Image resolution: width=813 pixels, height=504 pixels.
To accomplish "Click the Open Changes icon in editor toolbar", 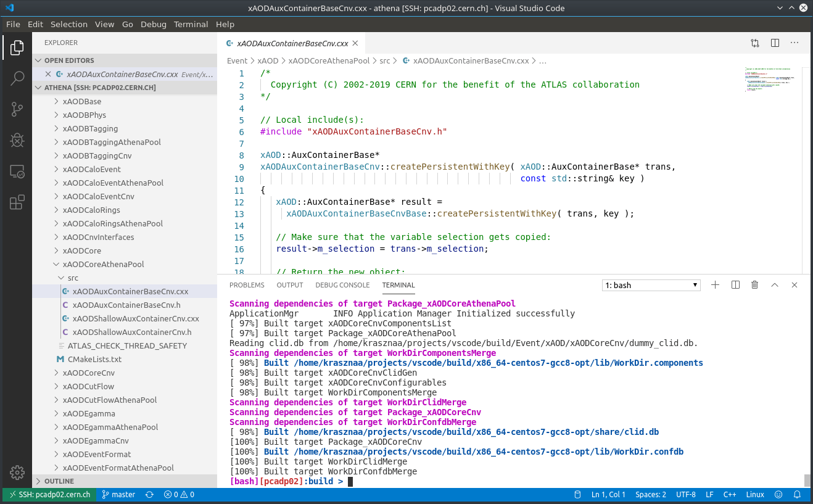I will (x=755, y=43).
